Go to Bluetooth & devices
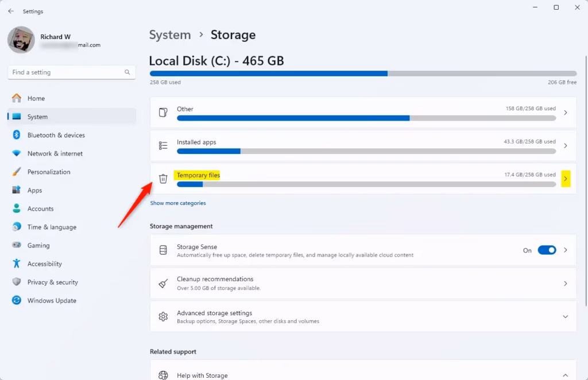Viewport: 588px width, 380px height. pos(72,135)
